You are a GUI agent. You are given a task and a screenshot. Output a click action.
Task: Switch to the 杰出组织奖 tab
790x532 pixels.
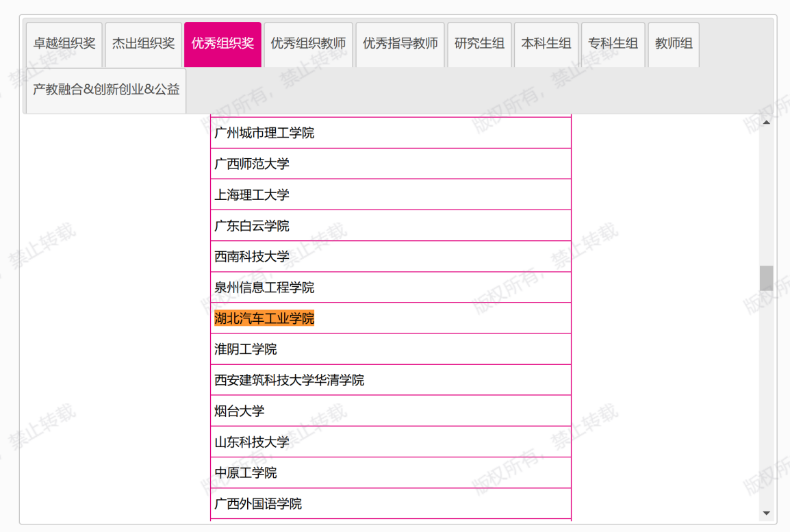[x=144, y=44]
